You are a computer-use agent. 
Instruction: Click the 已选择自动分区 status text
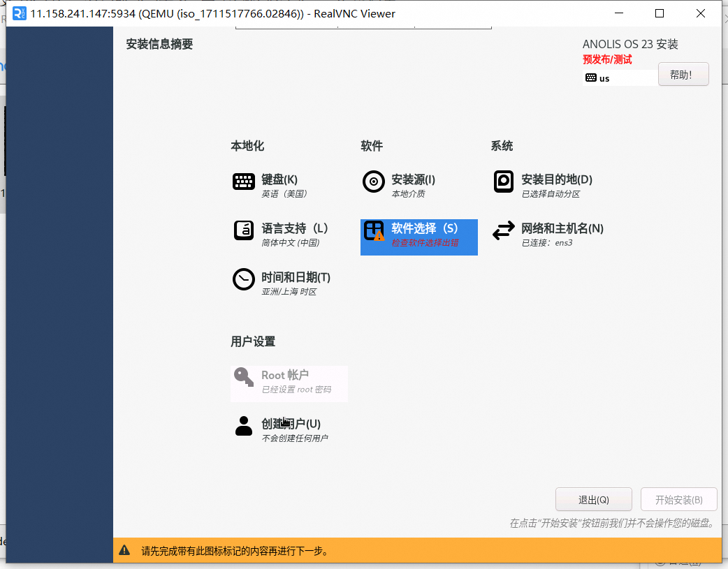tap(551, 194)
